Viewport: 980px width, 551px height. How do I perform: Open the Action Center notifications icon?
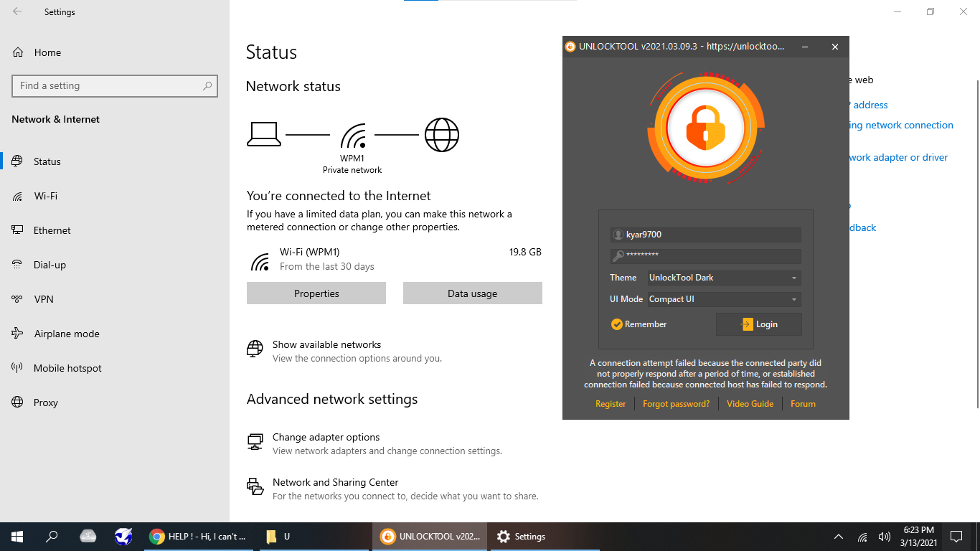(x=956, y=537)
